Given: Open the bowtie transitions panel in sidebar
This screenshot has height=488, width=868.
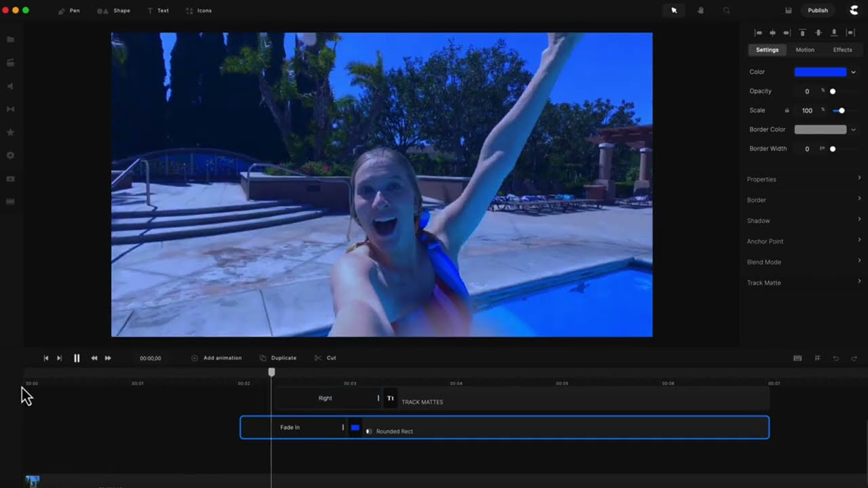Looking at the screenshot, I should coord(10,109).
